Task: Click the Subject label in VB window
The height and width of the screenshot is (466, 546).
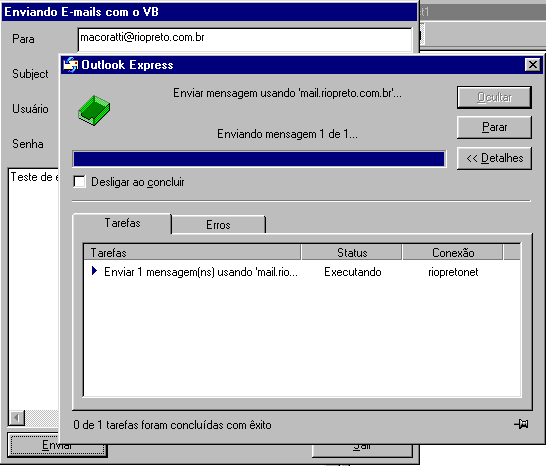Action: click(30, 74)
